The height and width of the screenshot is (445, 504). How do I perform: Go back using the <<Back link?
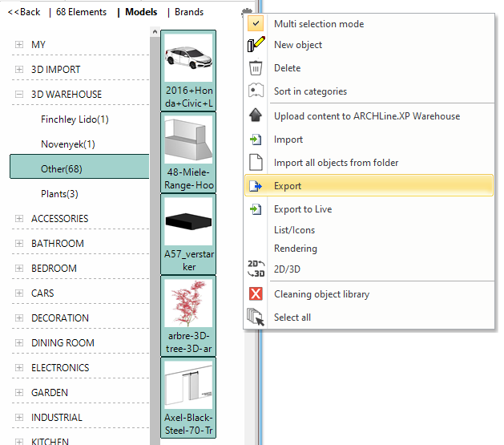coord(24,12)
